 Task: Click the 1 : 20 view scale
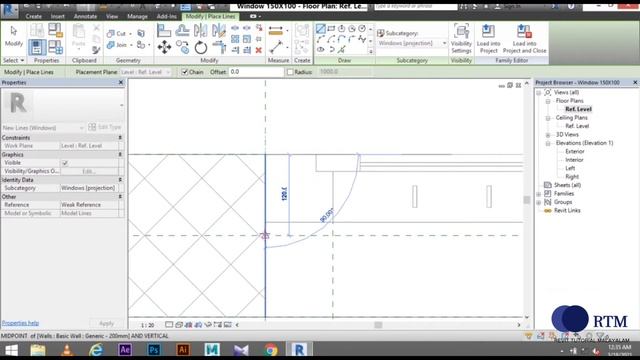click(x=147, y=325)
